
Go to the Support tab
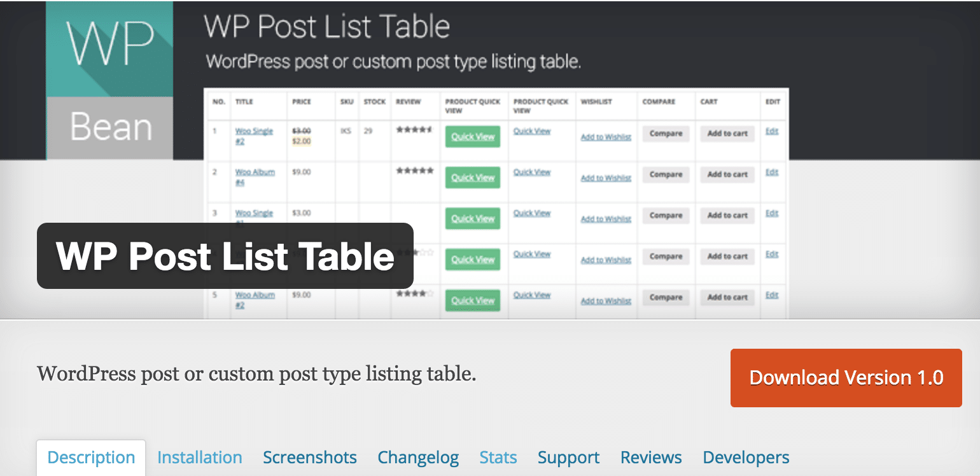click(568, 457)
